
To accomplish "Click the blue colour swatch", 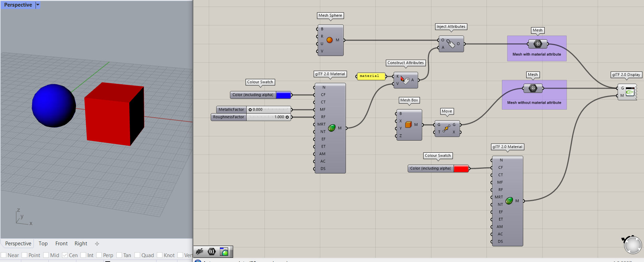I will [x=283, y=95].
